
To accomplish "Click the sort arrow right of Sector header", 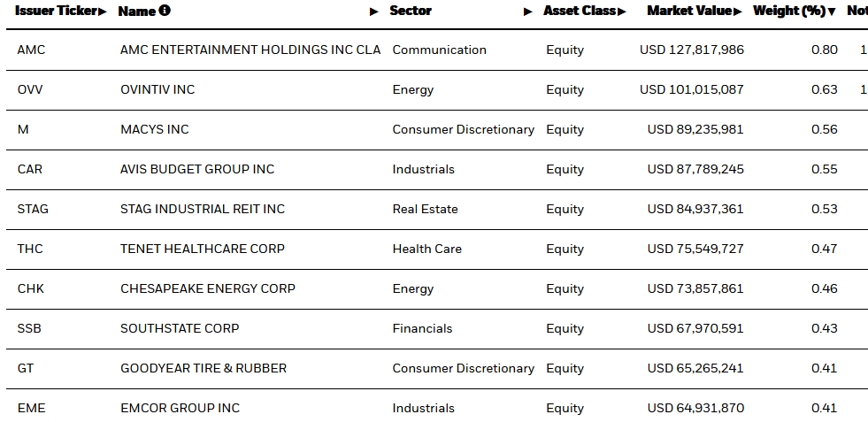I will pyautogui.click(x=528, y=12).
